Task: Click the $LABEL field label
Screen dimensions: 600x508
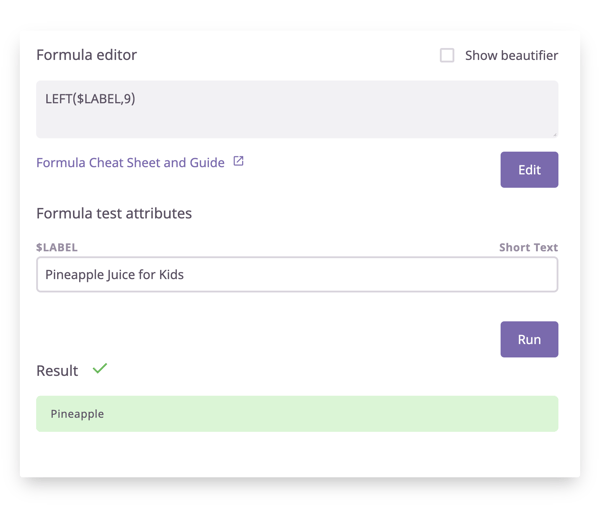Action: 57,247
